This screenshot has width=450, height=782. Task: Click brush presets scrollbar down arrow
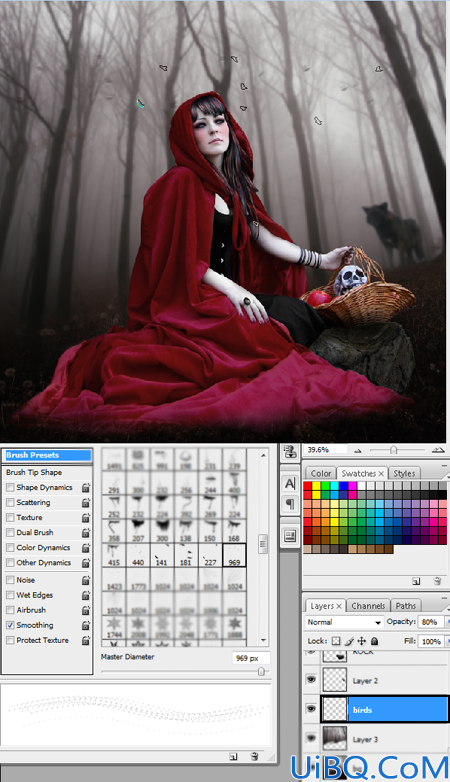[263, 640]
